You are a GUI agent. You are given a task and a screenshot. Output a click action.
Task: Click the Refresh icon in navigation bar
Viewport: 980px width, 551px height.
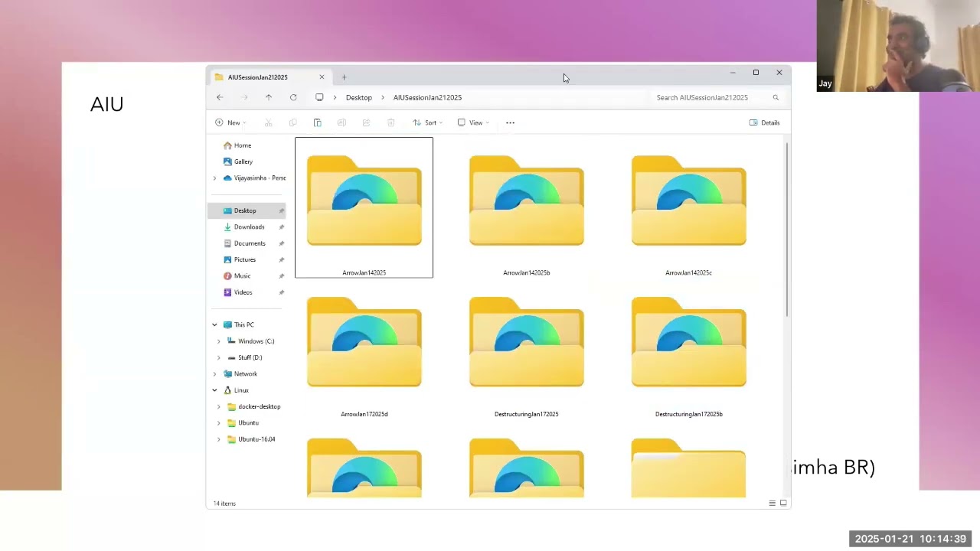click(x=293, y=97)
